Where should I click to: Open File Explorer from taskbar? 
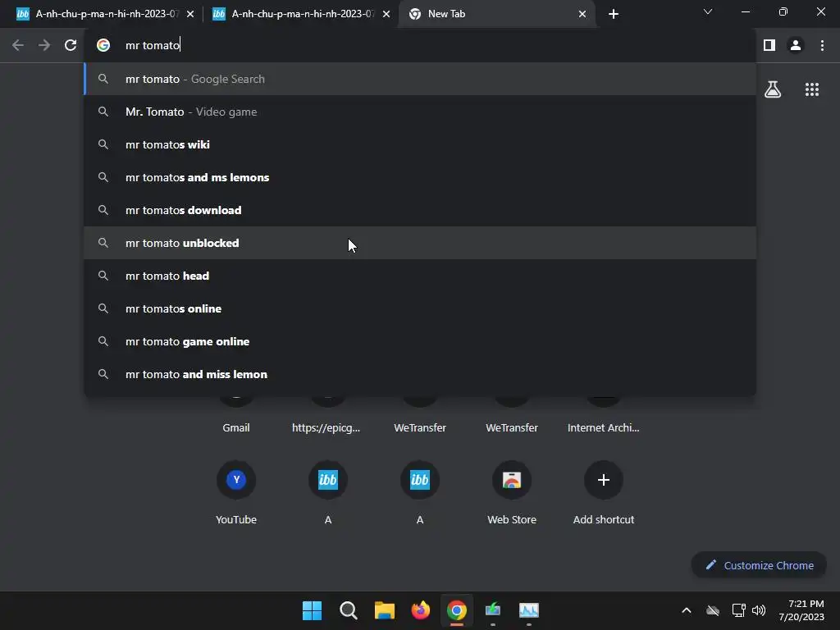[x=384, y=610]
